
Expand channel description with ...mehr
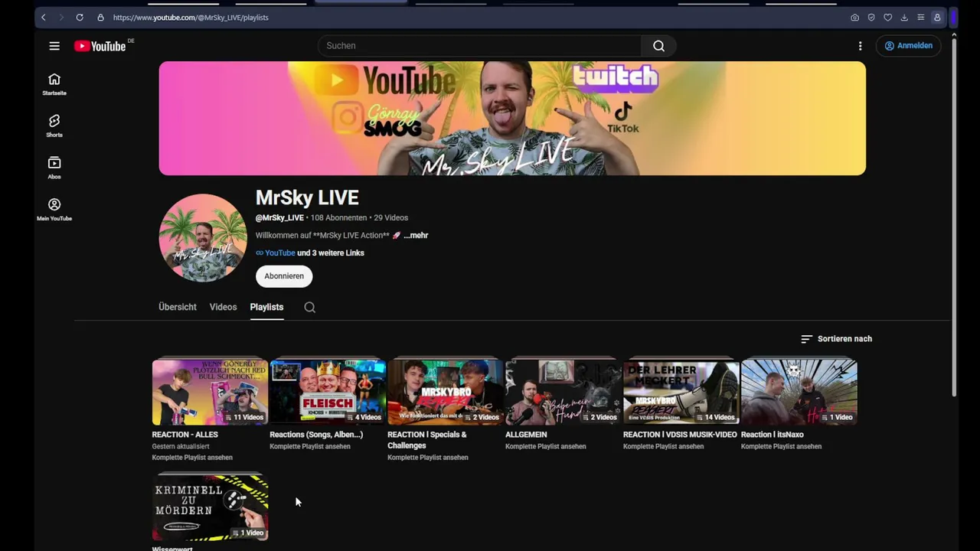(416, 236)
